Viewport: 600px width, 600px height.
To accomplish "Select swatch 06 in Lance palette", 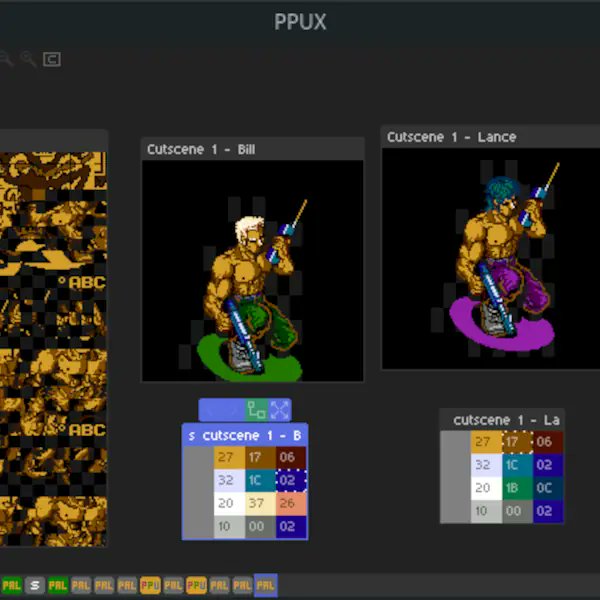I will pos(548,442).
